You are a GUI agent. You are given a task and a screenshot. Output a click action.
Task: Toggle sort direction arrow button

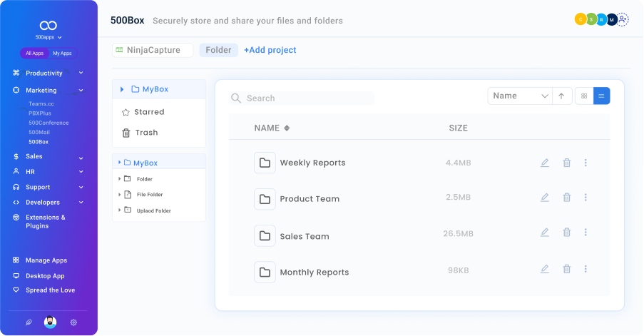tap(562, 96)
